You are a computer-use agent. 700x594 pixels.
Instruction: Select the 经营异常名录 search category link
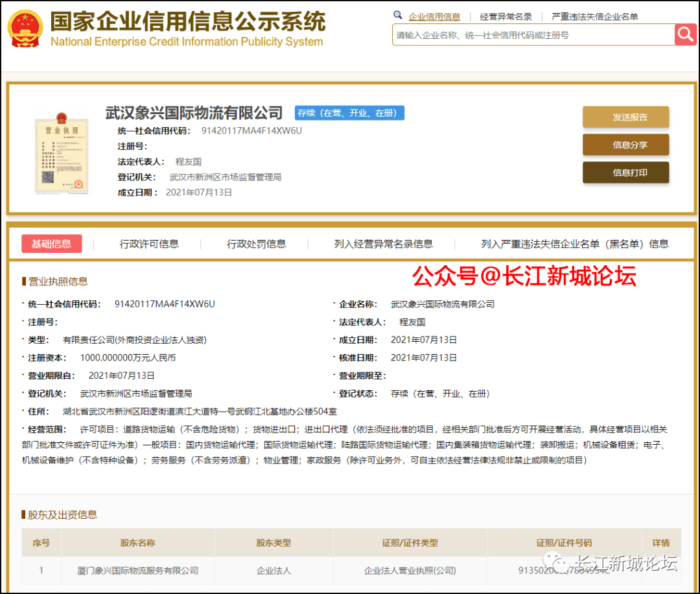[x=506, y=17]
